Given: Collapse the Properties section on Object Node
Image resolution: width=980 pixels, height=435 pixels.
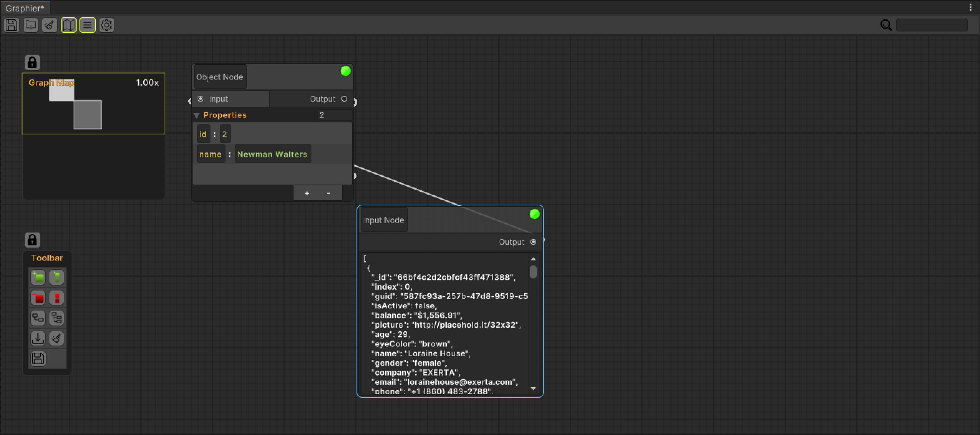Looking at the screenshot, I should pyautogui.click(x=197, y=115).
